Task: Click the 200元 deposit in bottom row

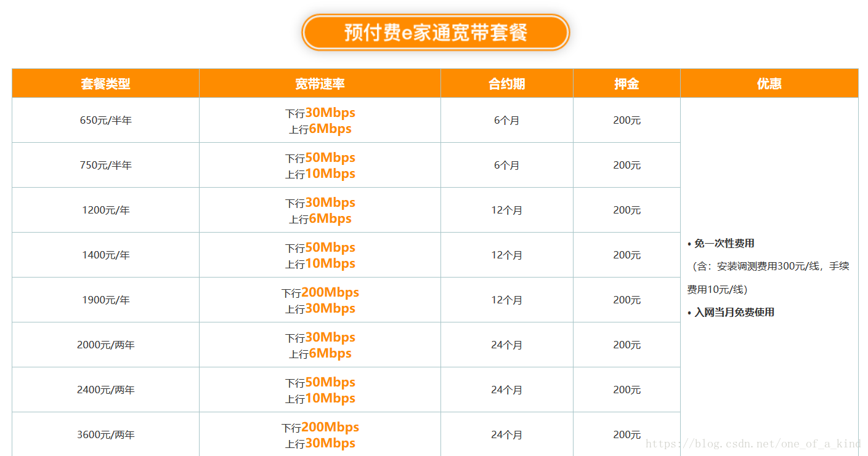Action: [627, 434]
